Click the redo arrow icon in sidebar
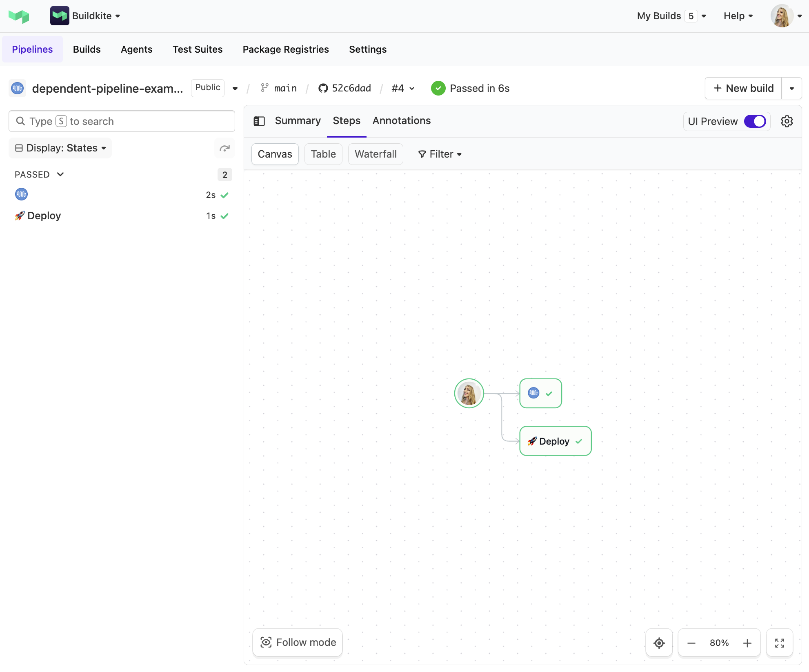Viewport: 809px width, 672px height. (x=224, y=148)
